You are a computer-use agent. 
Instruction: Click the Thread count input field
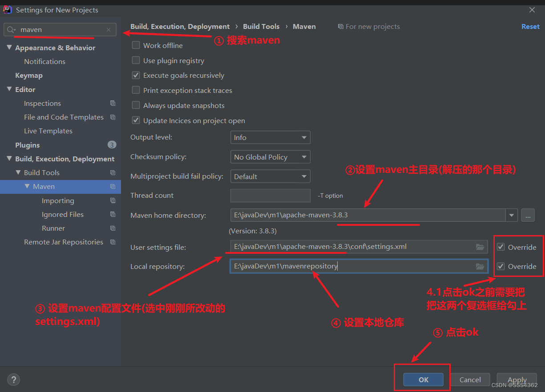[270, 196]
